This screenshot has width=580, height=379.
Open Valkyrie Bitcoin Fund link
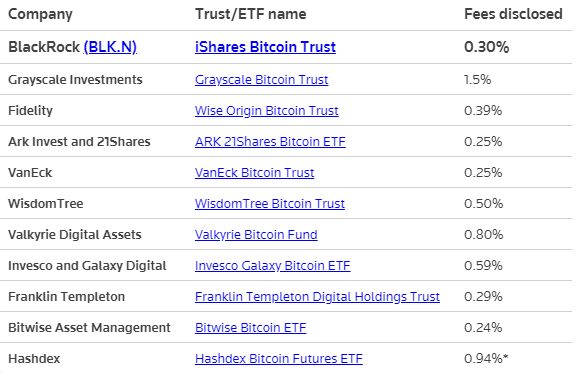click(256, 235)
